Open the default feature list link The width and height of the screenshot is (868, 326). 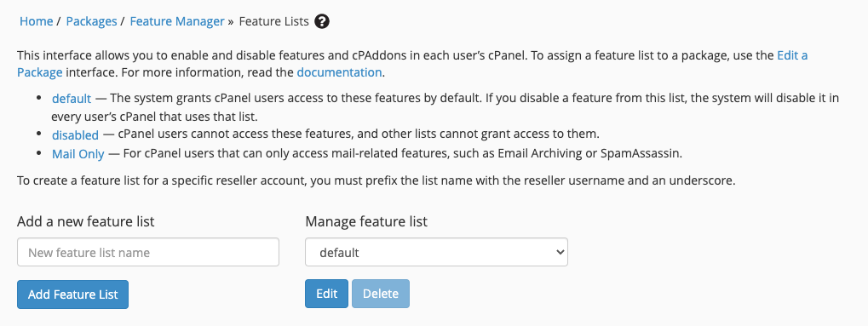pyautogui.click(x=72, y=99)
